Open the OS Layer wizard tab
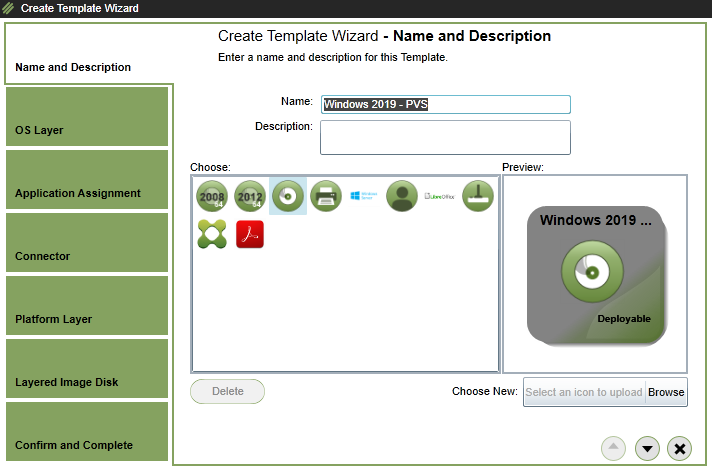The height and width of the screenshot is (470, 712). (x=86, y=117)
